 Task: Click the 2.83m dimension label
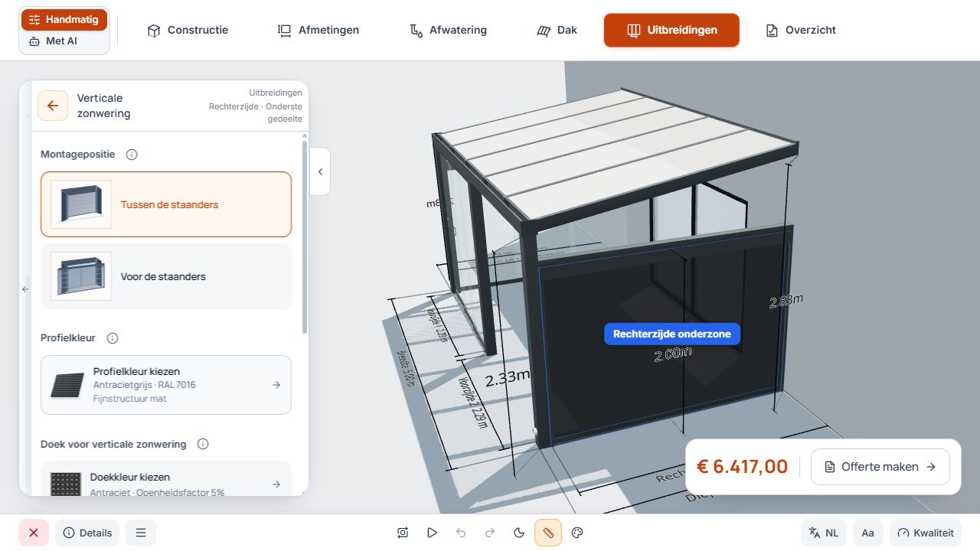coord(786,301)
